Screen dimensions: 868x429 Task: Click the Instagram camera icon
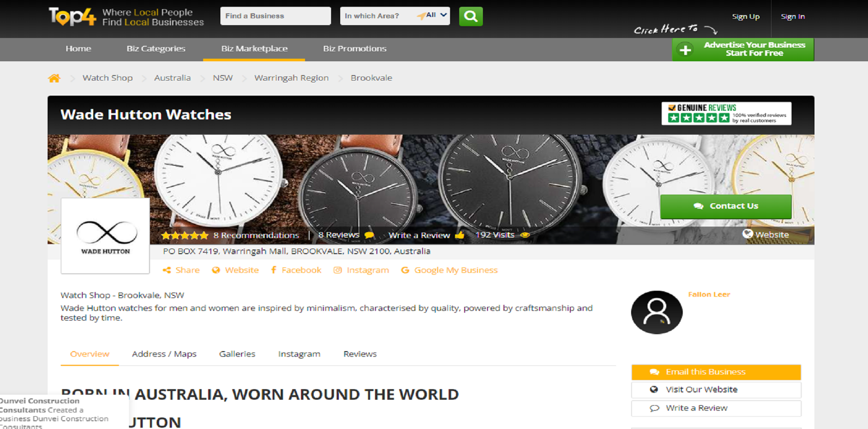338,270
